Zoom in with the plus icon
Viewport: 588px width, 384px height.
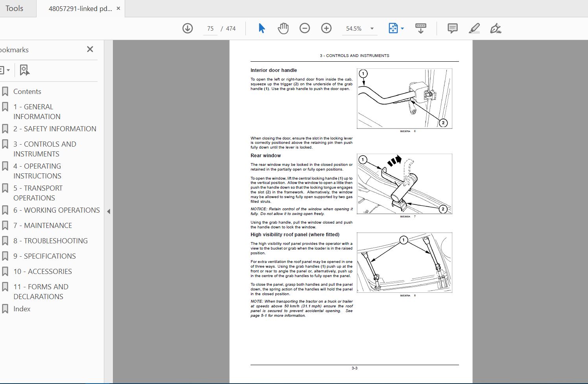(x=326, y=28)
